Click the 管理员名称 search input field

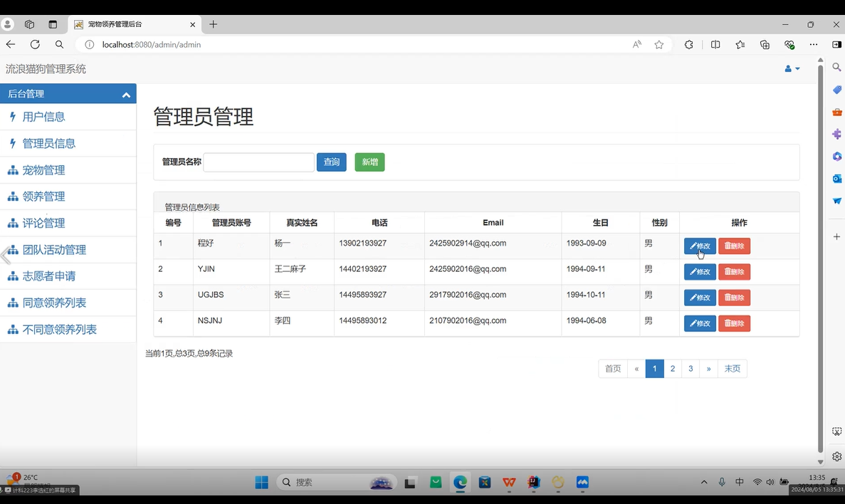tap(258, 162)
